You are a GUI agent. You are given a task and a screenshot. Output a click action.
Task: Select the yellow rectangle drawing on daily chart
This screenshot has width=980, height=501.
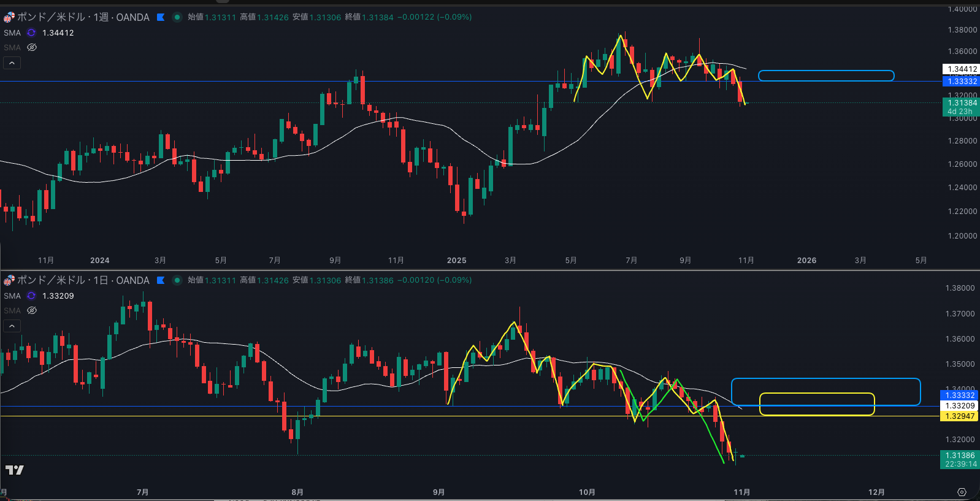point(817,394)
